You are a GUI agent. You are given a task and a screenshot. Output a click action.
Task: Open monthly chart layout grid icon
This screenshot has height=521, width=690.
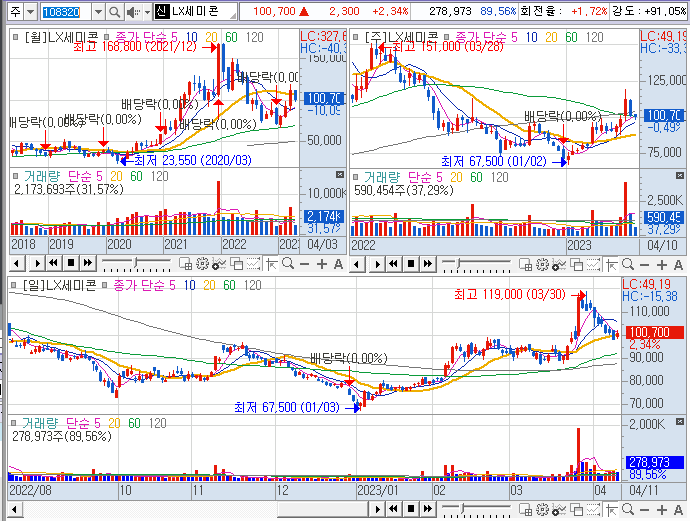(185, 264)
